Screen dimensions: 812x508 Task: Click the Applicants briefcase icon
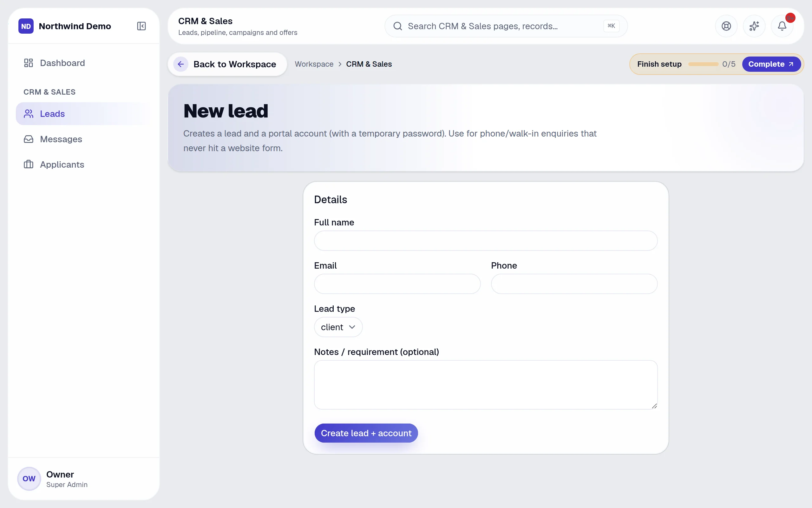tap(29, 164)
